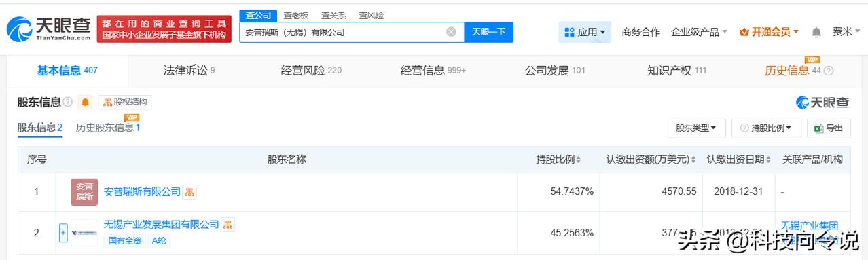Open the 持股比例 filter dropdown
The width and height of the screenshot is (868, 260).
tap(767, 128)
